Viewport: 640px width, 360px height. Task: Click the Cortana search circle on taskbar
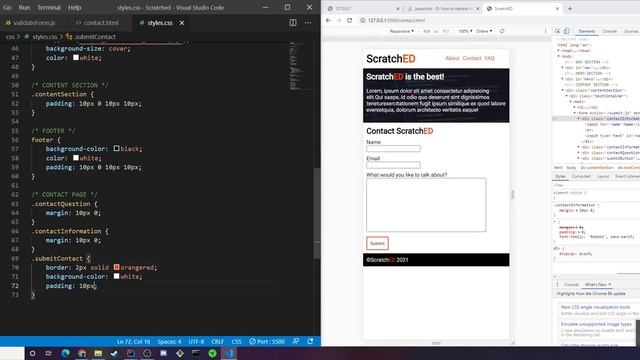coord(32,353)
